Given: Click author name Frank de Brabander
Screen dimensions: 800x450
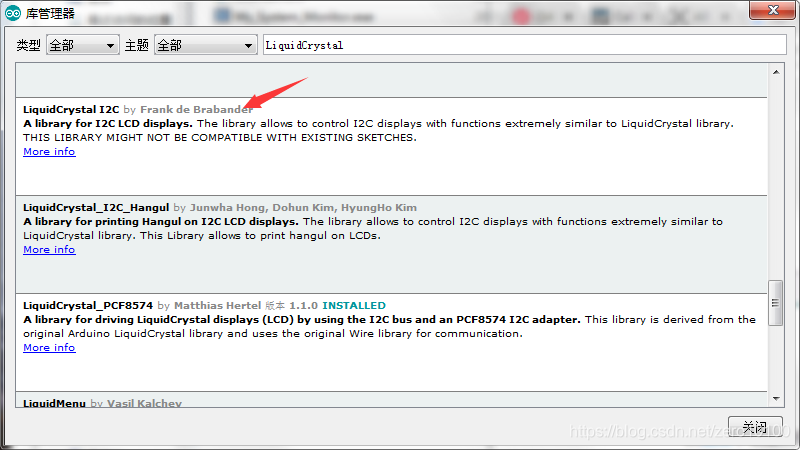Looking at the screenshot, I should (x=196, y=109).
